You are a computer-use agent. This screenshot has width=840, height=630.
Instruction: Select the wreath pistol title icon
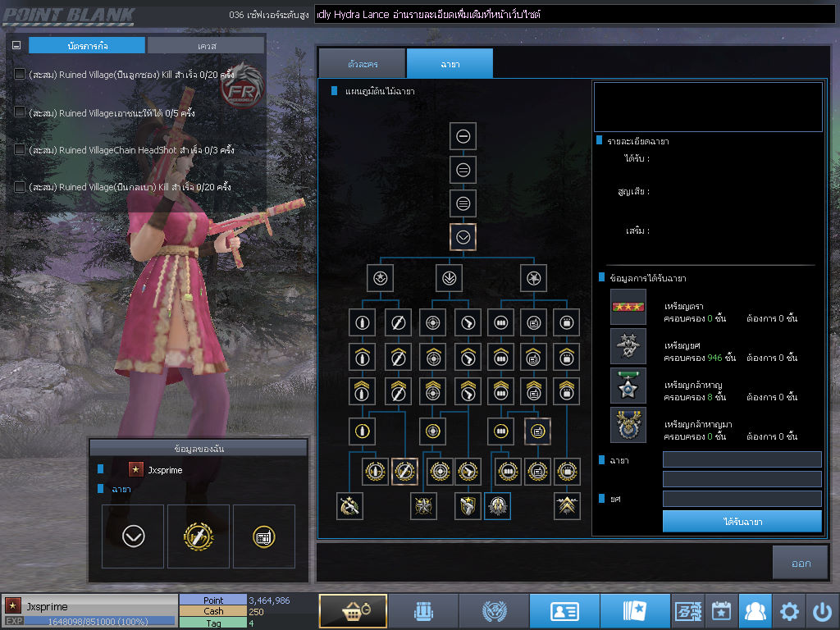(x=468, y=472)
